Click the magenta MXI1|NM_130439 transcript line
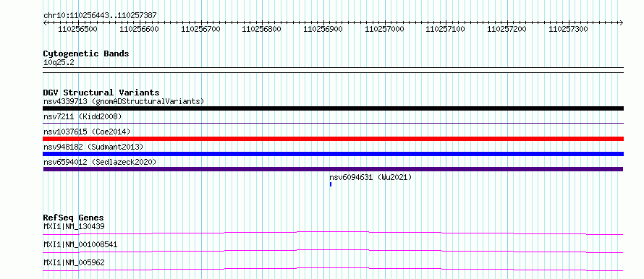 [333, 233]
